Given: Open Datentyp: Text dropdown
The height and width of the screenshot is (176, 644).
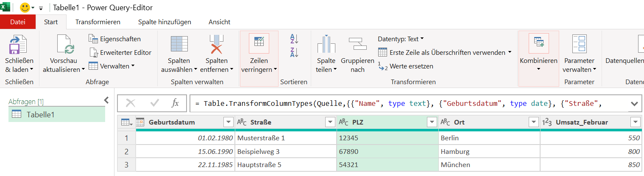Looking at the screenshot, I should point(401,39).
